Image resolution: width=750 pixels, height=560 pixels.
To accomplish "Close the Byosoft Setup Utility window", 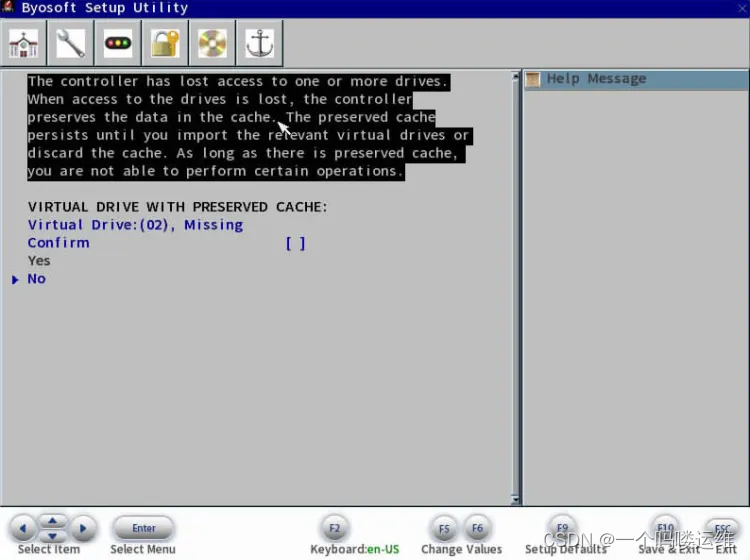I will (742, 8).
